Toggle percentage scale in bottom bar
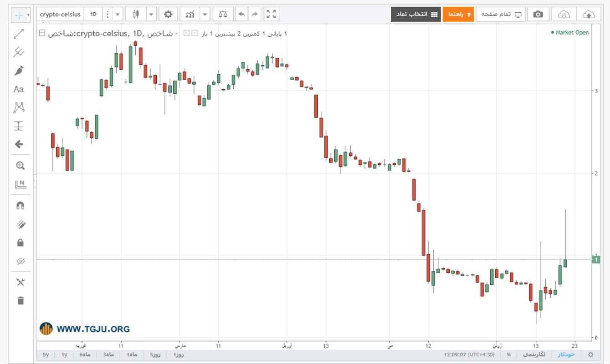The image size is (610, 364). [x=508, y=354]
